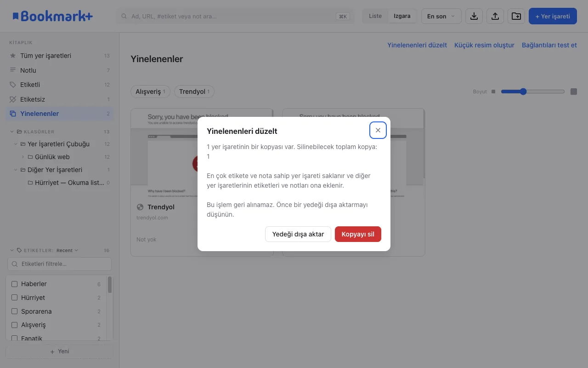Open Etiketli in sidebar
The height and width of the screenshot is (368, 588).
[x=60, y=85]
